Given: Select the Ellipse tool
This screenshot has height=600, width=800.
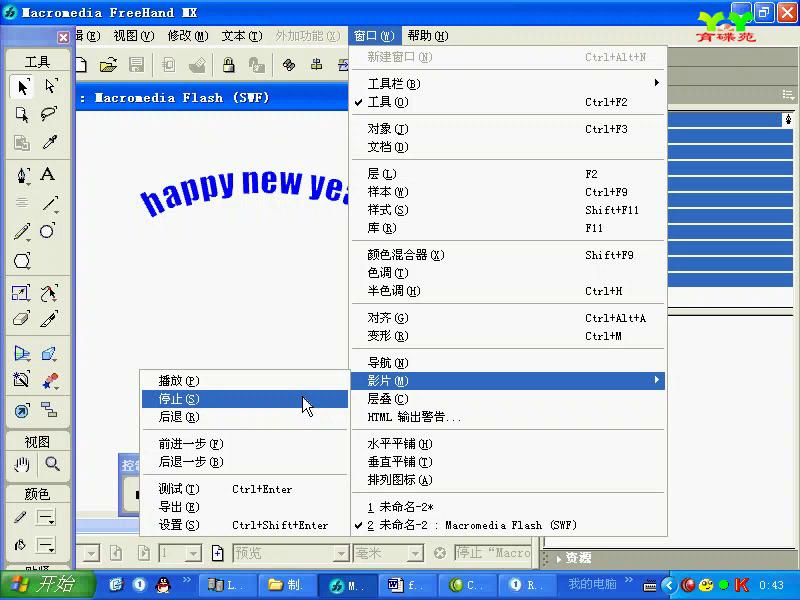Looking at the screenshot, I should pyautogui.click(x=48, y=231).
